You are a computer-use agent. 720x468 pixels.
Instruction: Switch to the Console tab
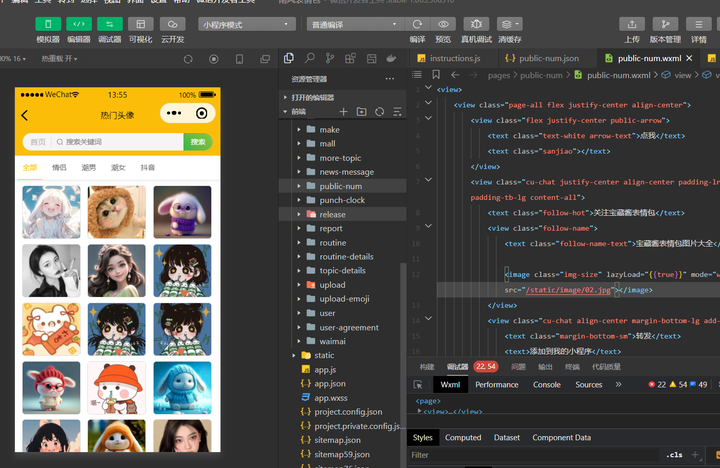(546, 385)
